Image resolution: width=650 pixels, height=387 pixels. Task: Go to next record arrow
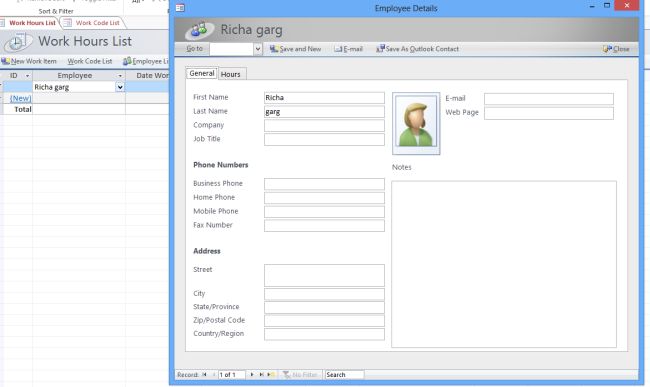252,375
